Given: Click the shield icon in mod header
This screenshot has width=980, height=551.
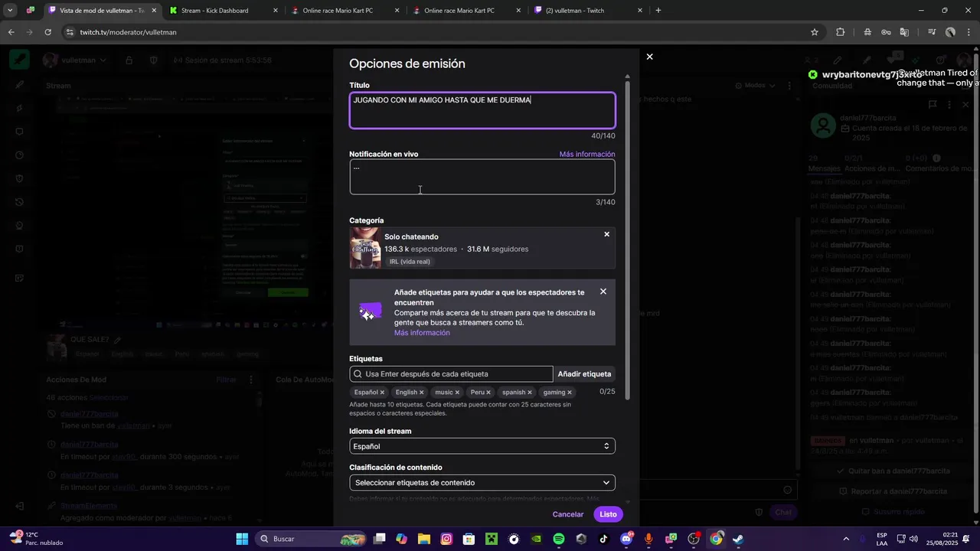Looking at the screenshot, I should click(x=154, y=60).
